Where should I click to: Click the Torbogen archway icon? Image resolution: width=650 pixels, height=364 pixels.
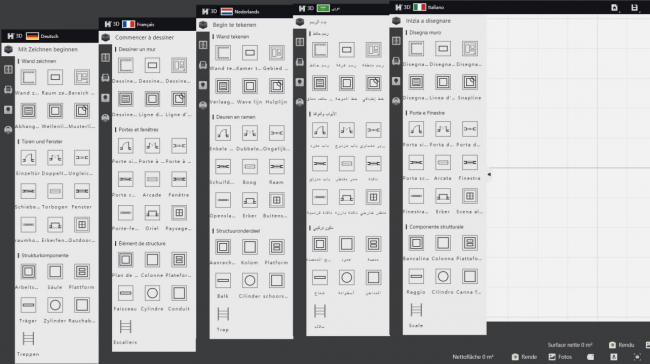[55, 191]
